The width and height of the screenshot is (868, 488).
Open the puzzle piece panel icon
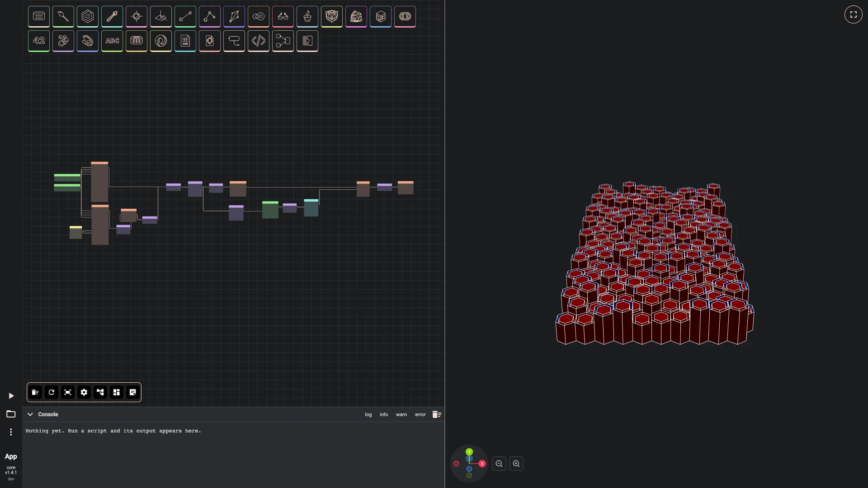(x=307, y=41)
